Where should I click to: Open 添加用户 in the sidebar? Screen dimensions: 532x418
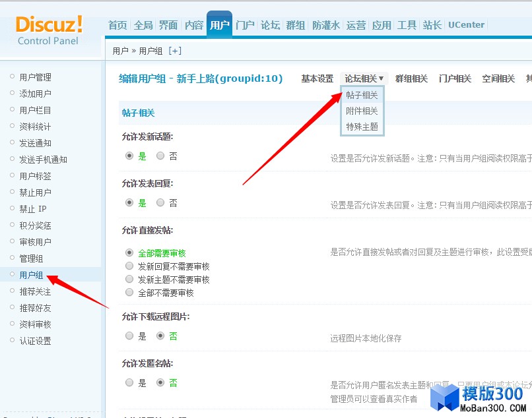35,94
